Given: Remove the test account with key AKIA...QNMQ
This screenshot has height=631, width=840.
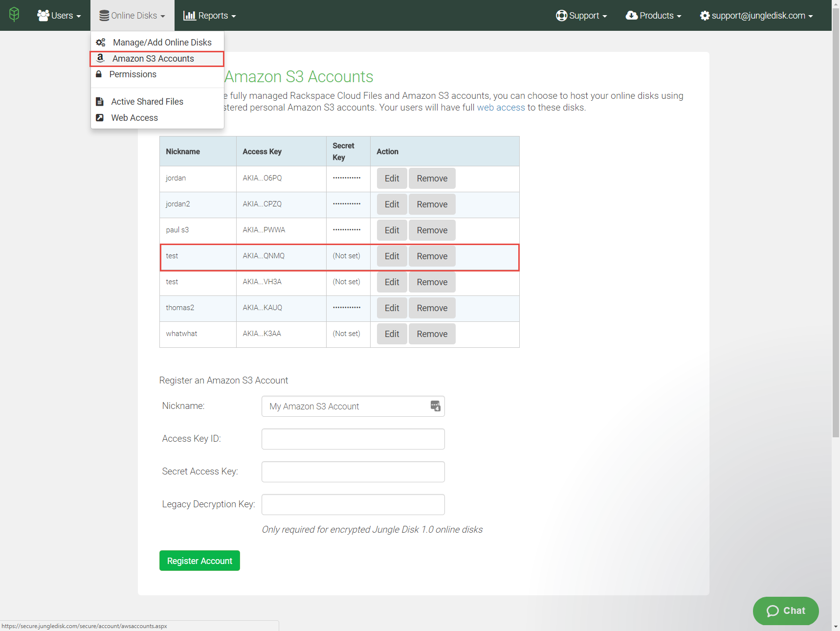Looking at the screenshot, I should pyautogui.click(x=432, y=256).
